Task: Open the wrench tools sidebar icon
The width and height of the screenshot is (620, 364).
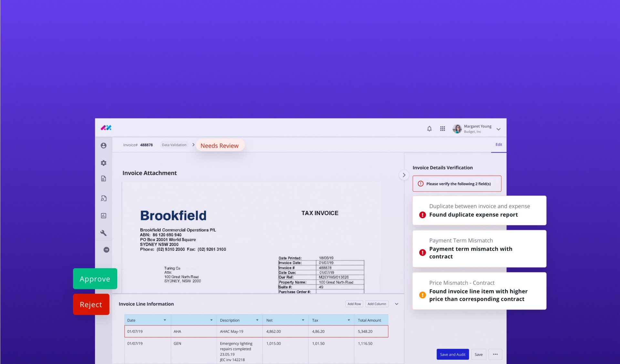Action: (103, 233)
